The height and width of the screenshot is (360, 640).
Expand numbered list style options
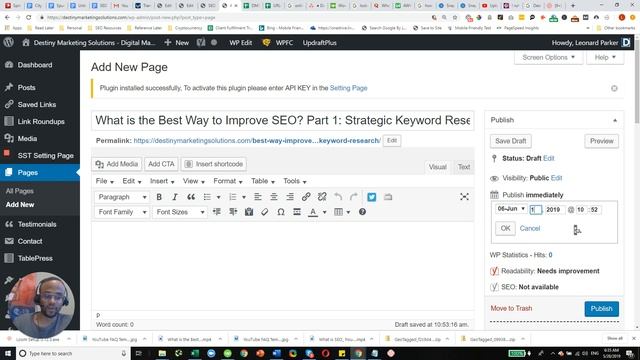(244, 197)
